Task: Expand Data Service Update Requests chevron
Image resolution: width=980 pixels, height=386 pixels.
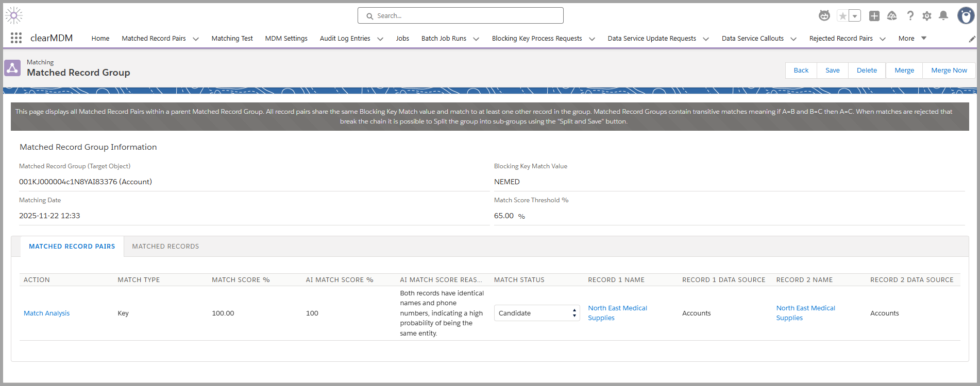Action: pos(706,39)
